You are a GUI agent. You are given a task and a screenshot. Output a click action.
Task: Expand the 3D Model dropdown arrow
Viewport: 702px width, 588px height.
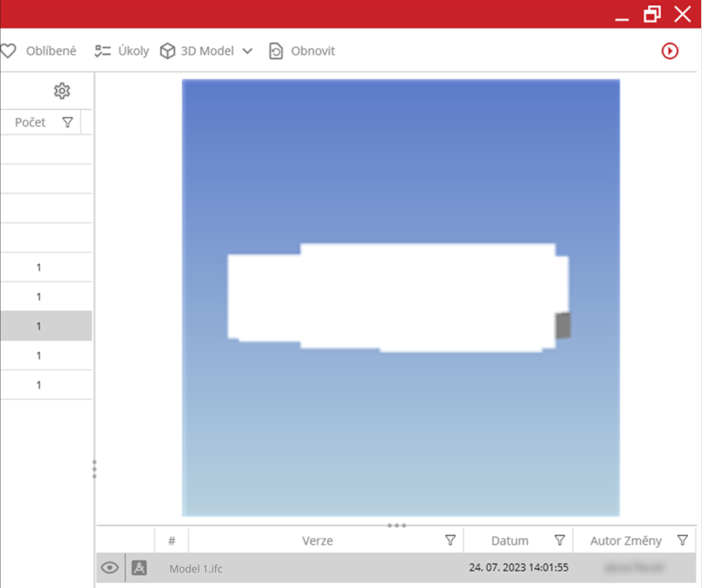[248, 51]
